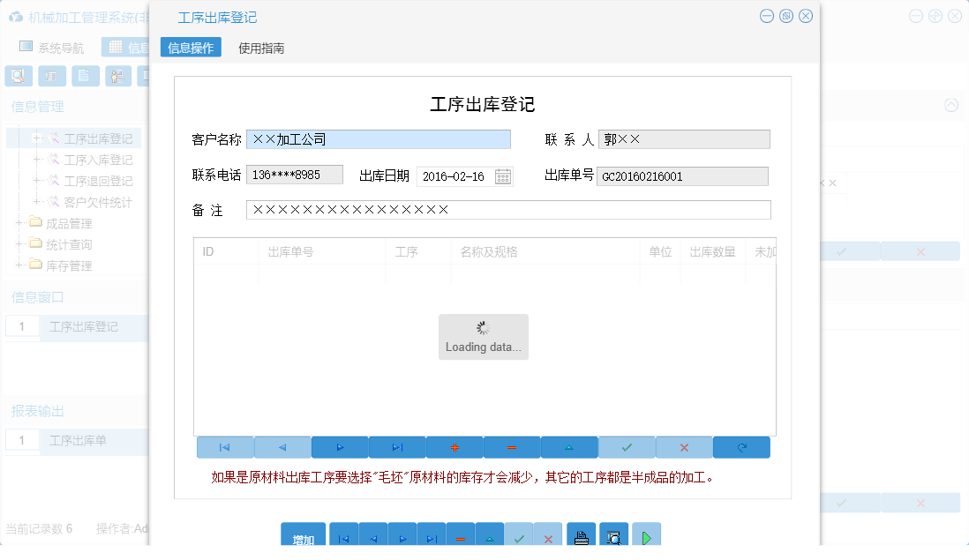Run the report using the green play icon

[x=645, y=534]
